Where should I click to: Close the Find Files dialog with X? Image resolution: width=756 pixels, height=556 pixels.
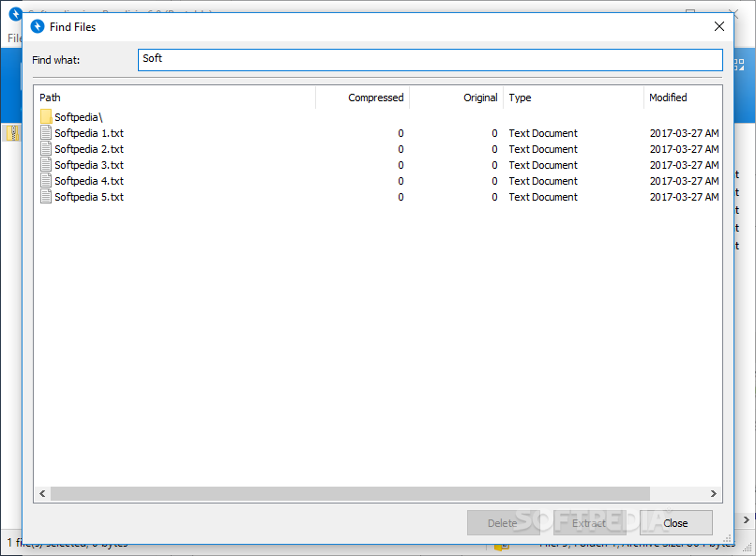pos(718,26)
